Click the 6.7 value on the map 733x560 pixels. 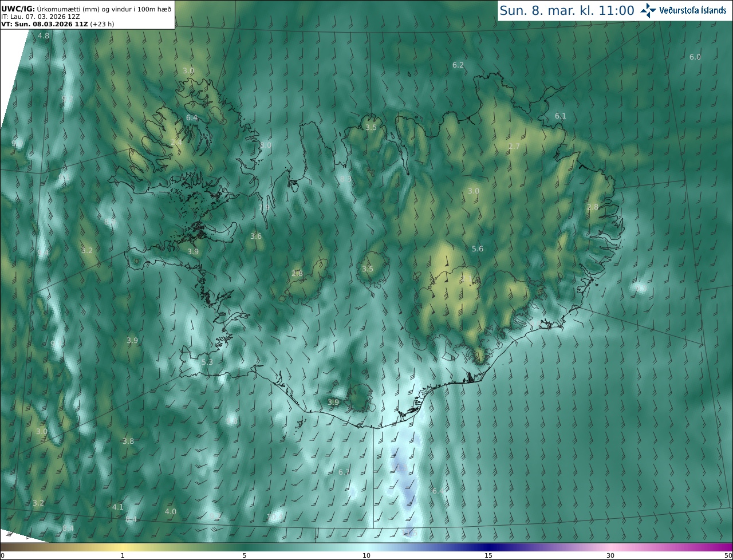344,472
